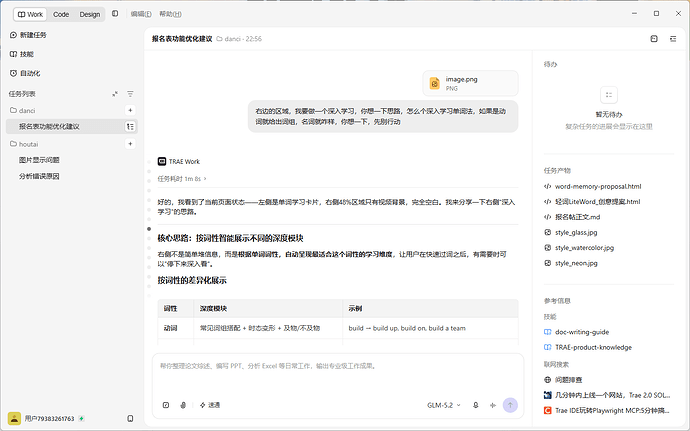Open the task list filter icon

coord(130,94)
